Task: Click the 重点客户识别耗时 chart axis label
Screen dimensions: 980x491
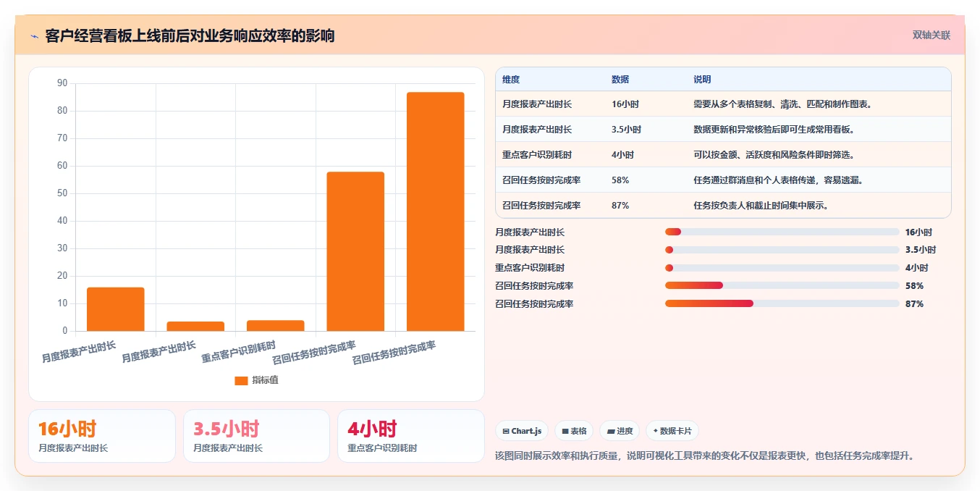Action: [x=239, y=351]
